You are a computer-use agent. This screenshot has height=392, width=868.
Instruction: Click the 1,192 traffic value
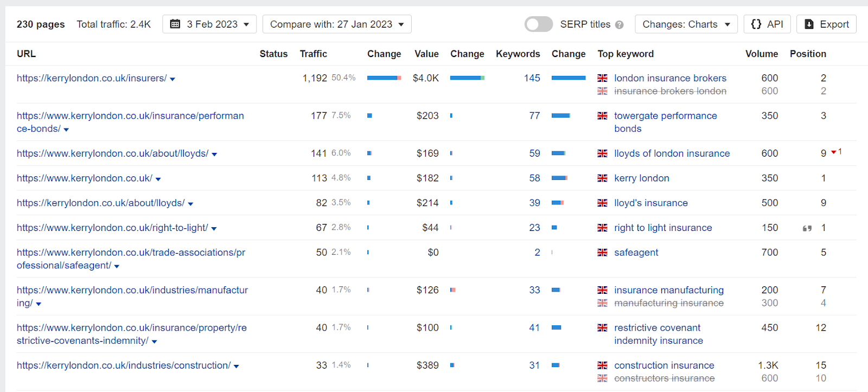315,78
